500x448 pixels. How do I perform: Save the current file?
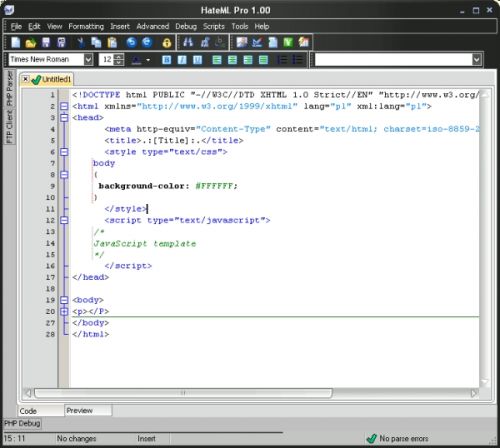pos(46,42)
